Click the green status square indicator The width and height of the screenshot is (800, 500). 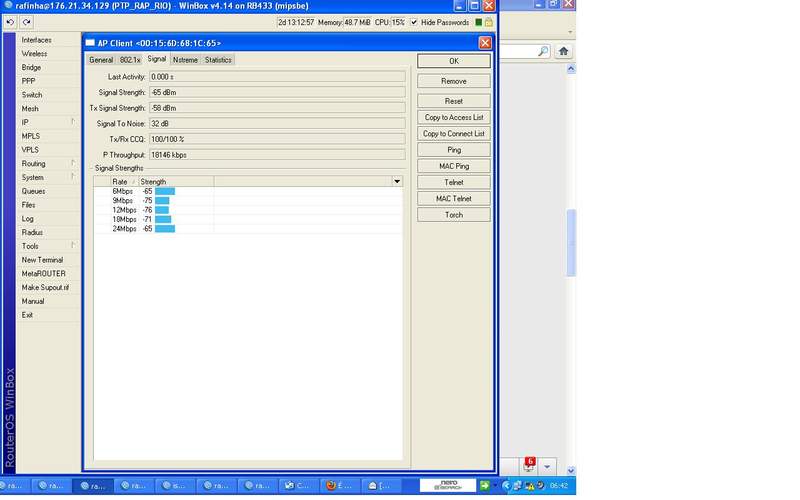[479, 22]
